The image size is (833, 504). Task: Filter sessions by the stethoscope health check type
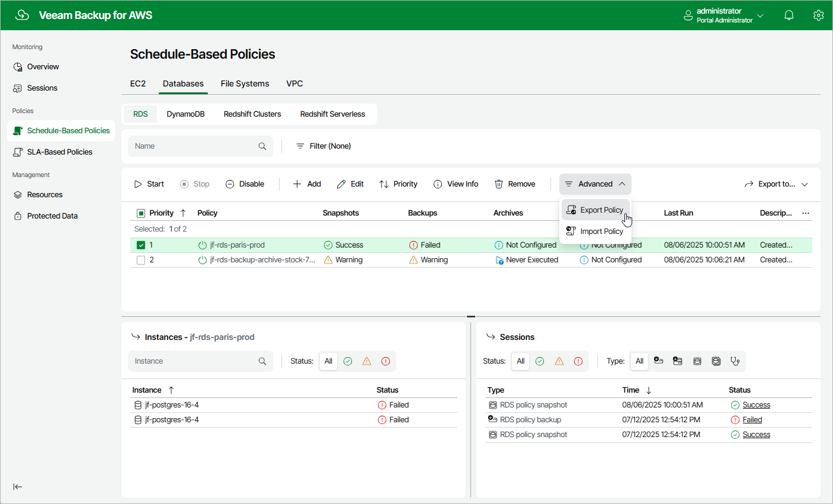(735, 361)
